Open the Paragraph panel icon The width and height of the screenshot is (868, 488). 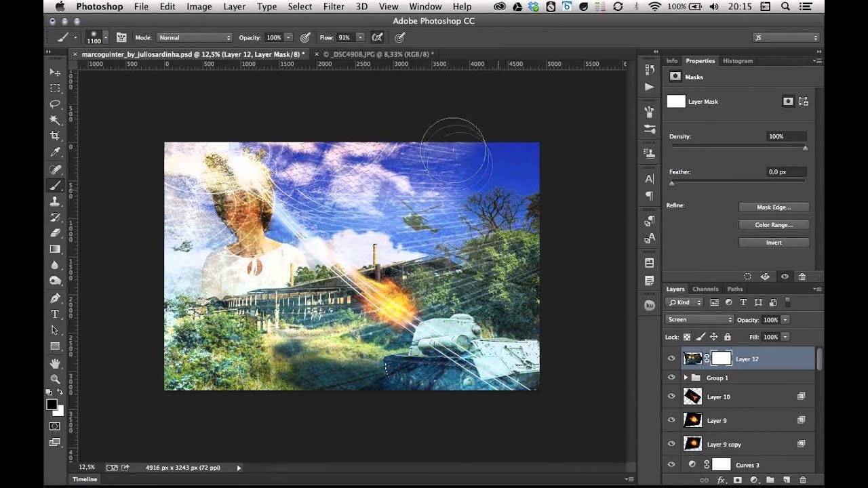(x=650, y=196)
